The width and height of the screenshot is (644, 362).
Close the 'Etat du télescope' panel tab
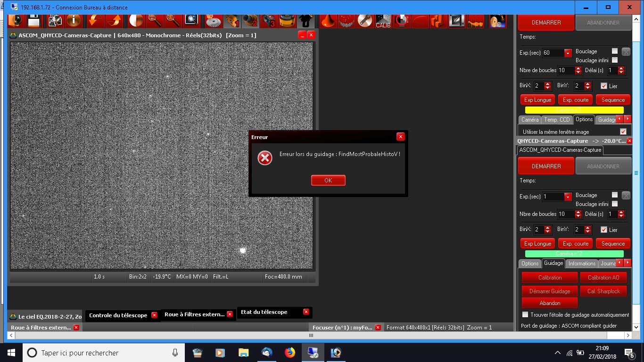[x=306, y=312]
